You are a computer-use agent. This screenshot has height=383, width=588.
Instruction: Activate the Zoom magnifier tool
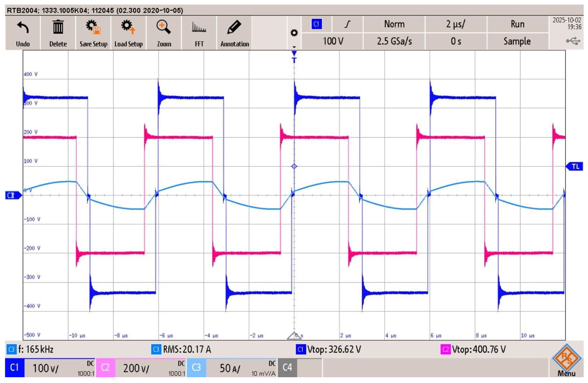point(163,27)
